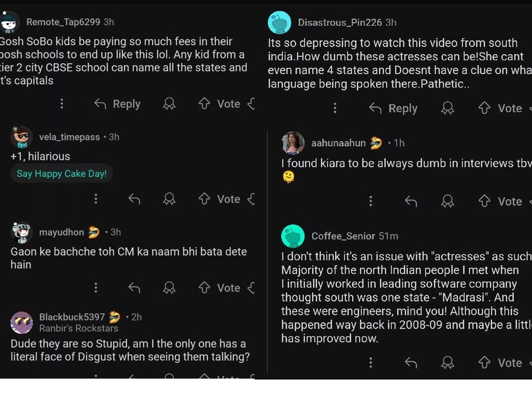Award Disastrous_Pin226's comment
Image resolution: width=532 pixels, height=399 pixels.
[448, 109]
